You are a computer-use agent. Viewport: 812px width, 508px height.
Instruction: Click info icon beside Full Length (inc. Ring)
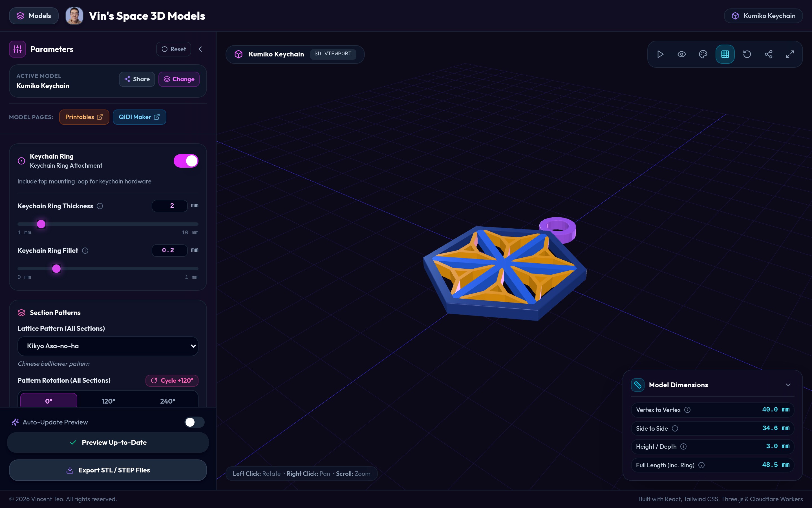tap(701, 465)
